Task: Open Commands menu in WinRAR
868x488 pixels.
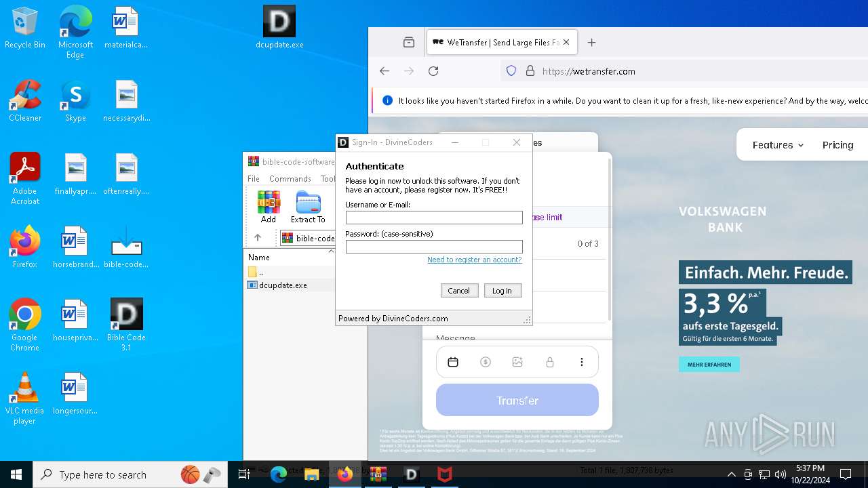Action: point(290,179)
